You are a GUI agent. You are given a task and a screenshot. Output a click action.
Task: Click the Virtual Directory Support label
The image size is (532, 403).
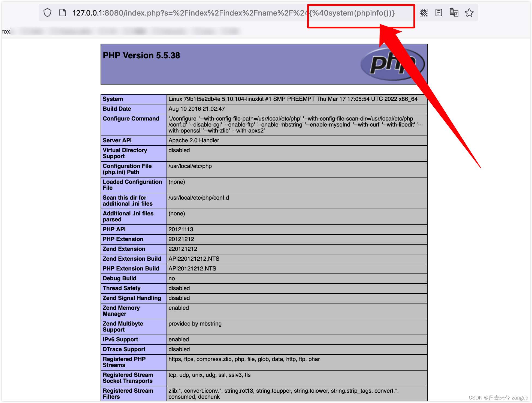pyautogui.click(x=125, y=153)
